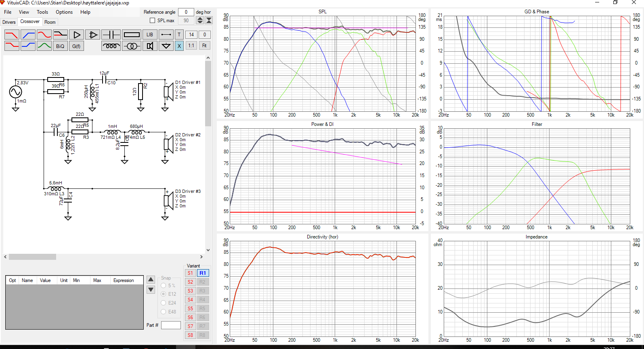Store variant with S2 button
The height and width of the screenshot is (349, 644).
click(x=191, y=282)
